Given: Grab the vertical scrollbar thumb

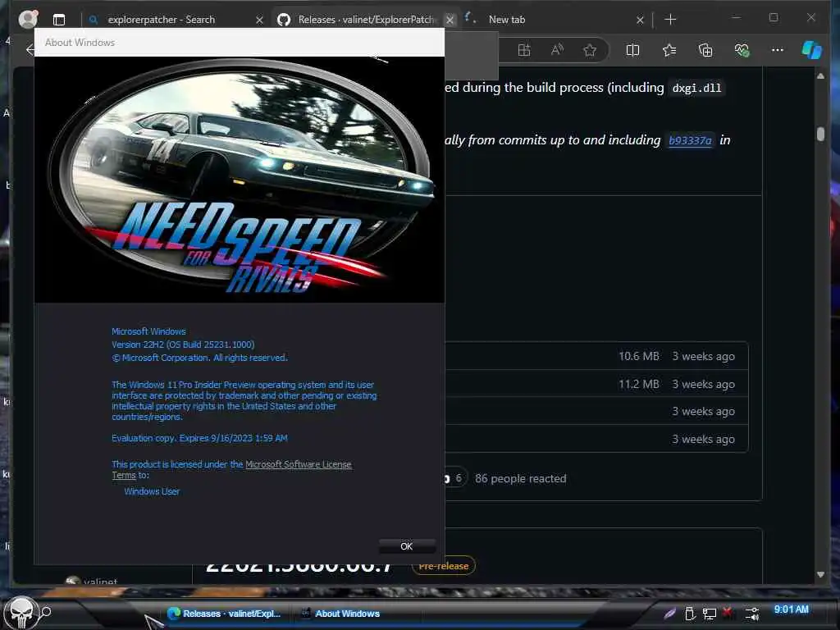Looking at the screenshot, I should click(x=820, y=134).
